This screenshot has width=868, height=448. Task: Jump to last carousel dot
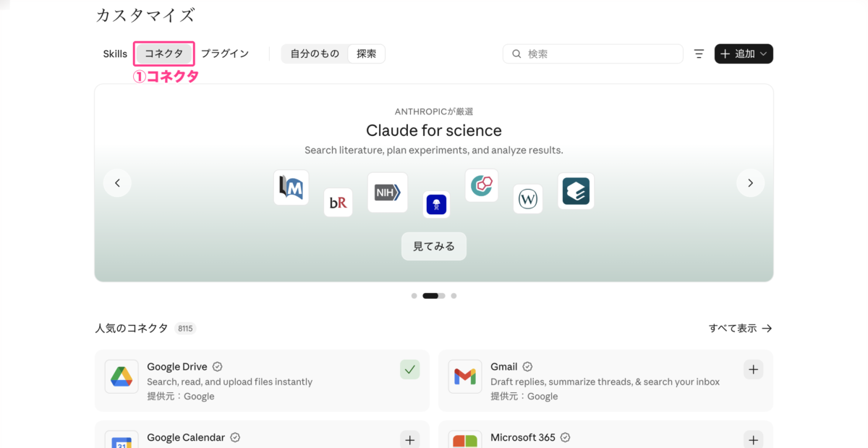(454, 295)
